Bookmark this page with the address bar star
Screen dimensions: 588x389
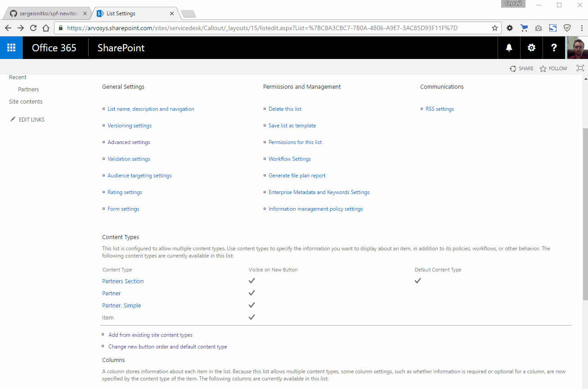click(494, 27)
